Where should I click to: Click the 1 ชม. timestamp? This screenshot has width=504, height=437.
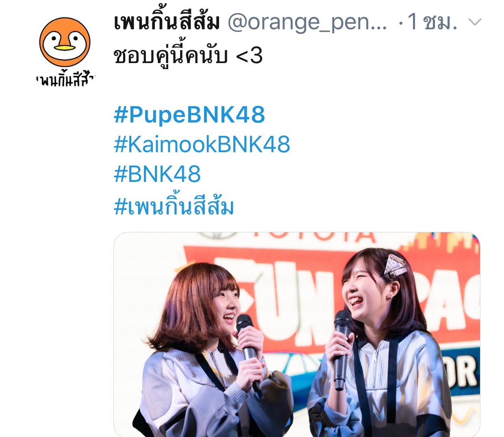click(432, 22)
